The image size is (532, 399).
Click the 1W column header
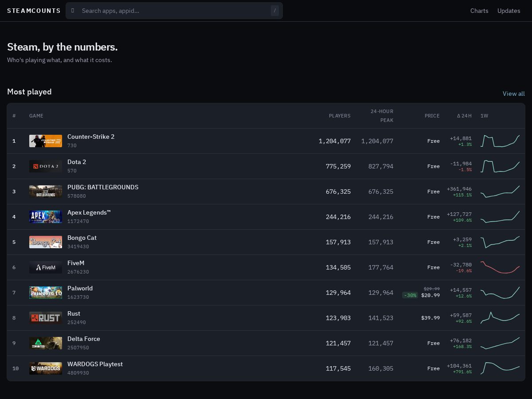coord(484,116)
